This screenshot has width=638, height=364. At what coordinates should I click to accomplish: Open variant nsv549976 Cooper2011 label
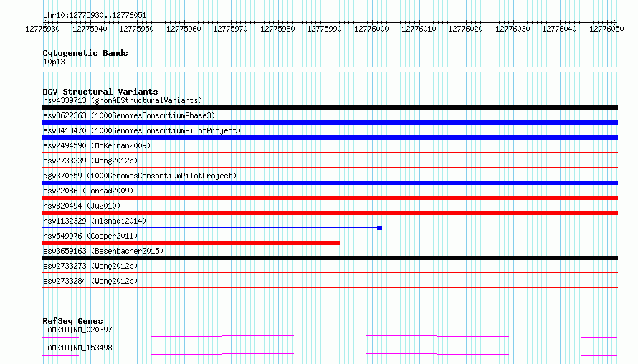pos(90,236)
